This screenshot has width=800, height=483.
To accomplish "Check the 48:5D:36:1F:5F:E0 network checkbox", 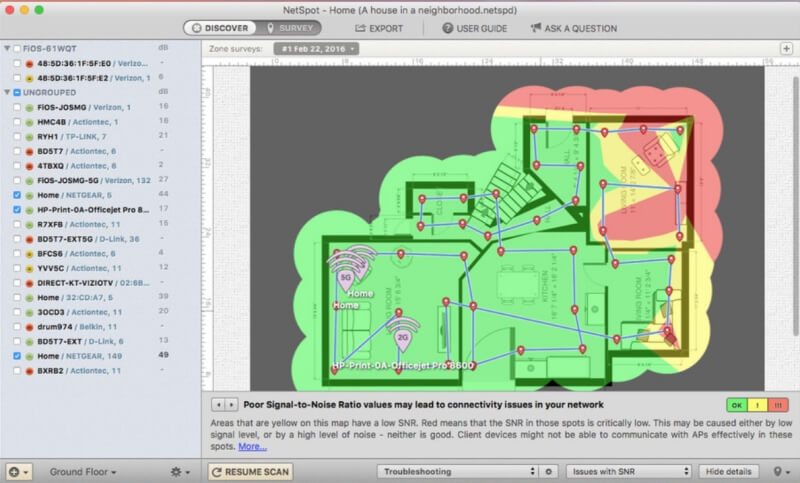I will (17, 63).
